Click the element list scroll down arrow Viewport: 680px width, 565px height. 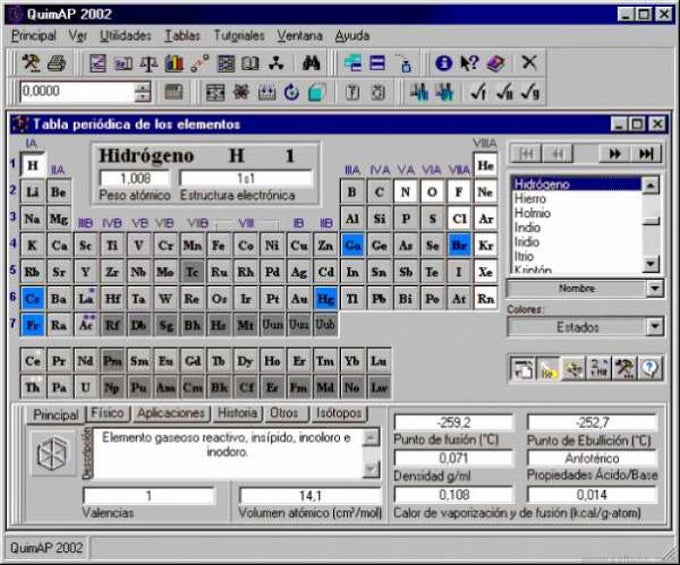pyautogui.click(x=651, y=264)
